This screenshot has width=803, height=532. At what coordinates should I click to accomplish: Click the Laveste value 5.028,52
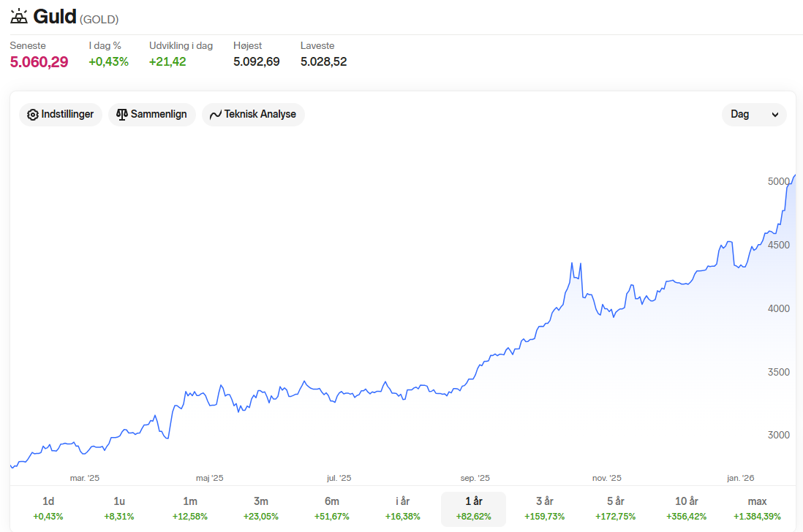point(324,62)
